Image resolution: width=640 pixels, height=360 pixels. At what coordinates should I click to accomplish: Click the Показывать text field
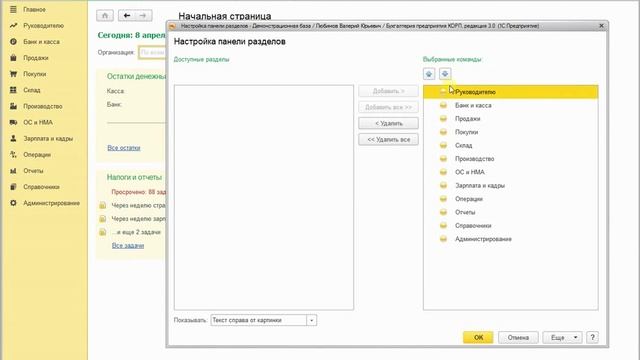pos(259,320)
